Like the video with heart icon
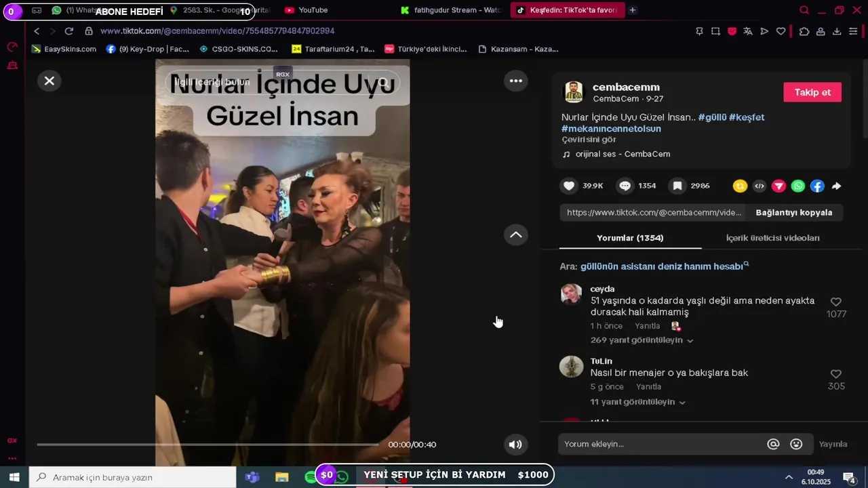The width and height of the screenshot is (868, 488). [x=569, y=186]
